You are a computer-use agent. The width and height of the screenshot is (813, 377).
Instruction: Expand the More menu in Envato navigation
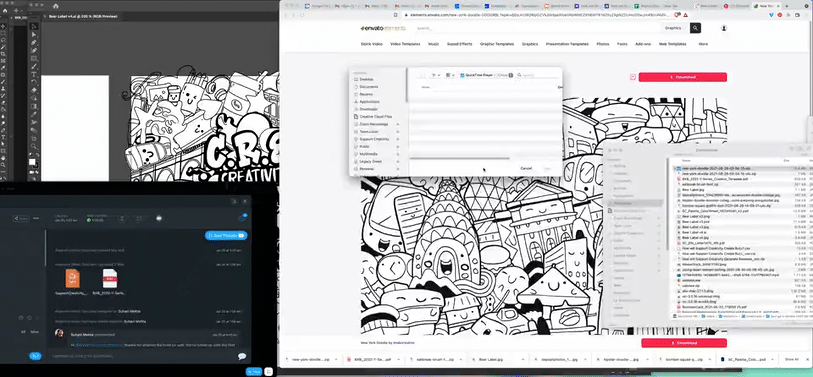[x=703, y=44]
